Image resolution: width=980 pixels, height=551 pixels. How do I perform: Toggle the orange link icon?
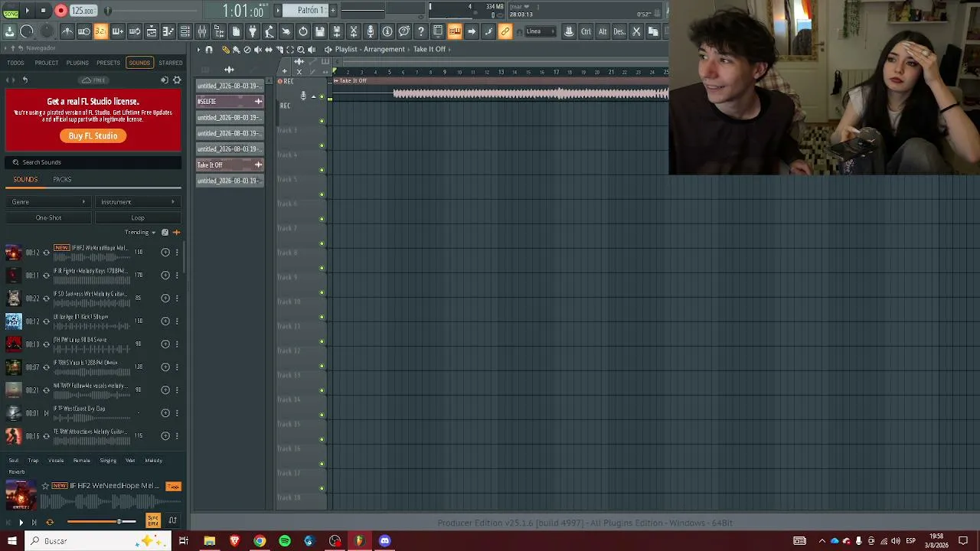click(x=505, y=31)
